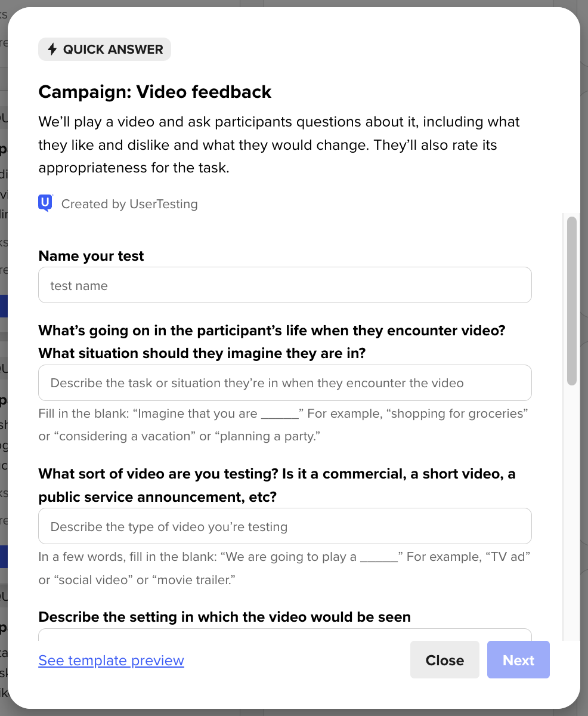Screen dimensions: 588x716
Task: Click the "Describe the type of video" field
Action: (284, 526)
